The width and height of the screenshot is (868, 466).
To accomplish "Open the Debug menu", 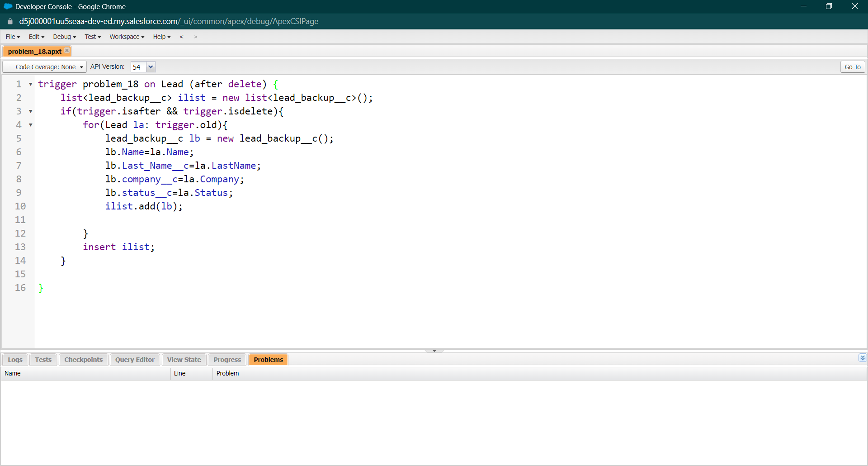I will point(64,37).
